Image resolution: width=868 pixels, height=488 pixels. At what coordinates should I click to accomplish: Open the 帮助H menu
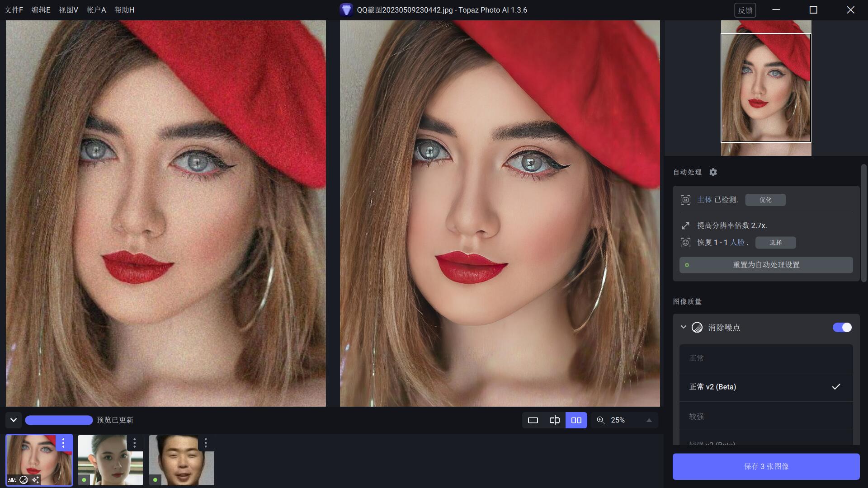(x=124, y=10)
